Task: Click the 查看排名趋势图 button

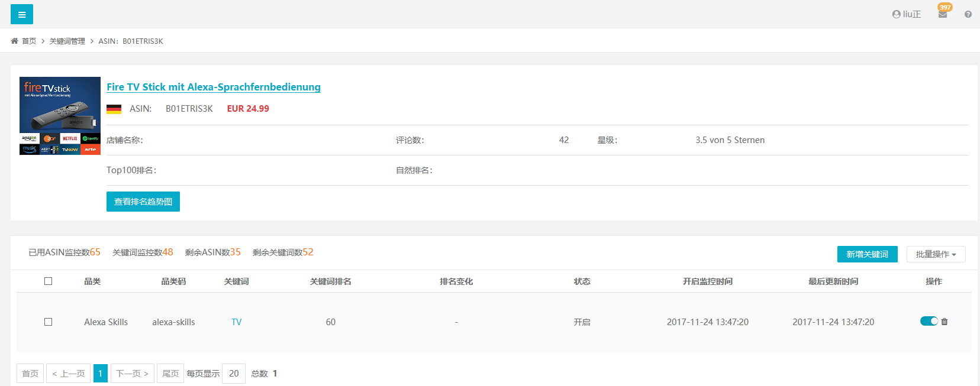Action: point(143,202)
